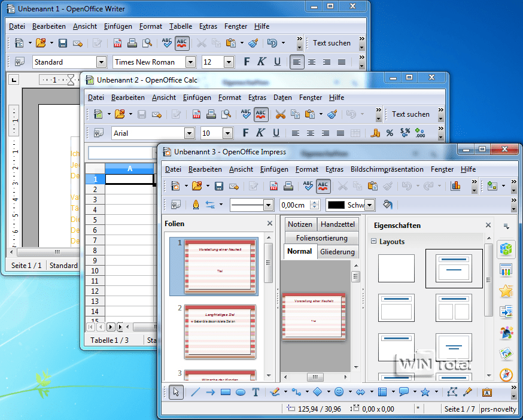This screenshot has width=523, height=420.
Task: Open the Calc font size 10 dropdown
Action: point(227,133)
